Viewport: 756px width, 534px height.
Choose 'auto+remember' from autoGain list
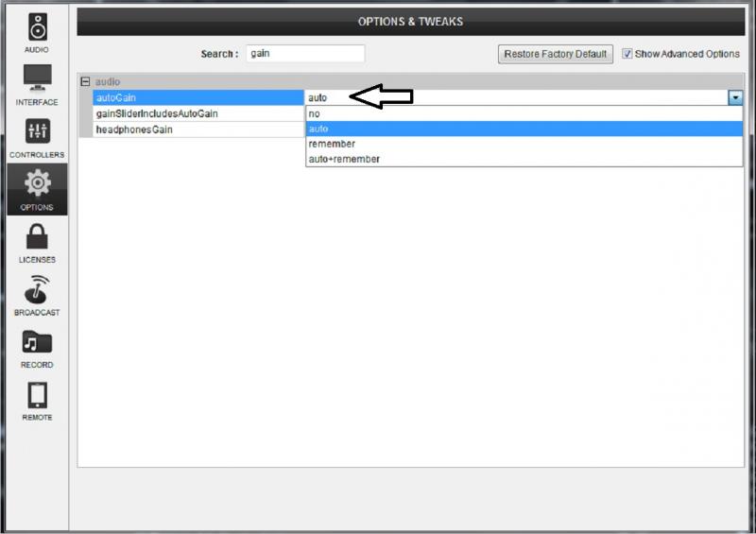524,159
